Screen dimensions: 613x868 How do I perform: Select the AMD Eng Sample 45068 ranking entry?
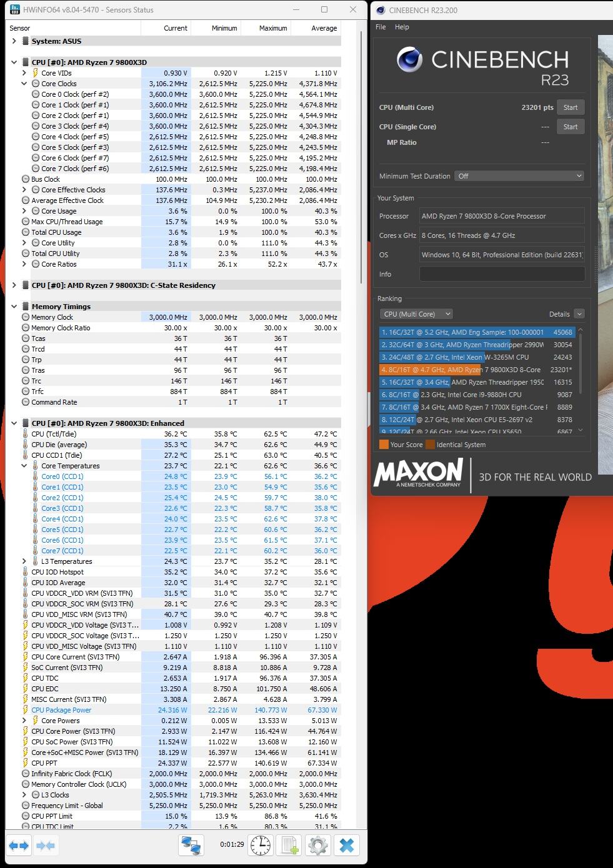click(477, 332)
